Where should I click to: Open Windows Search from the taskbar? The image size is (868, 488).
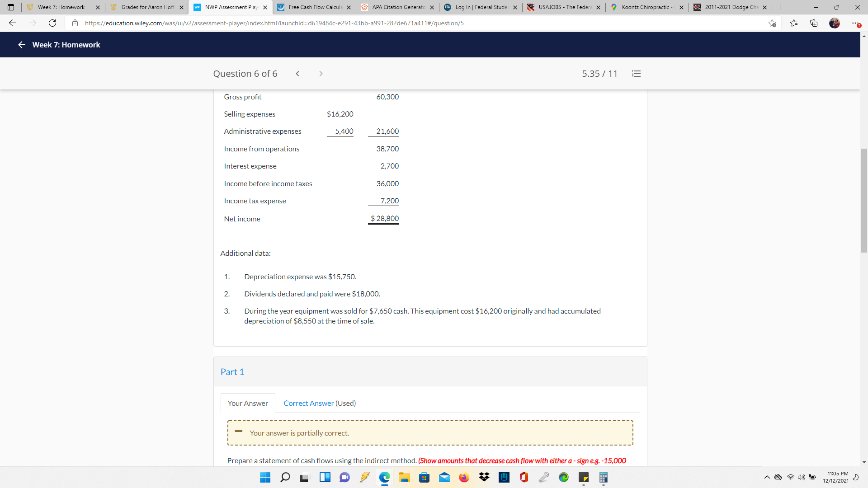click(x=285, y=477)
